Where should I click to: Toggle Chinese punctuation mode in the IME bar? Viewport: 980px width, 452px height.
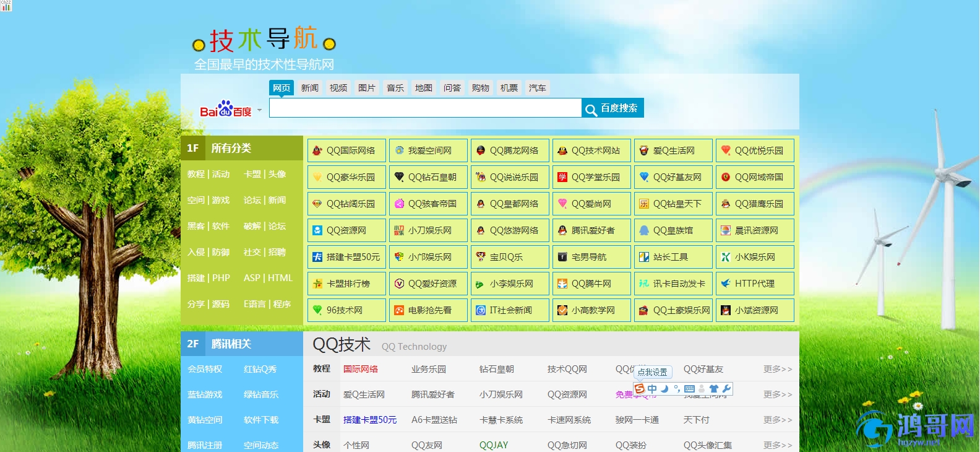pos(677,389)
